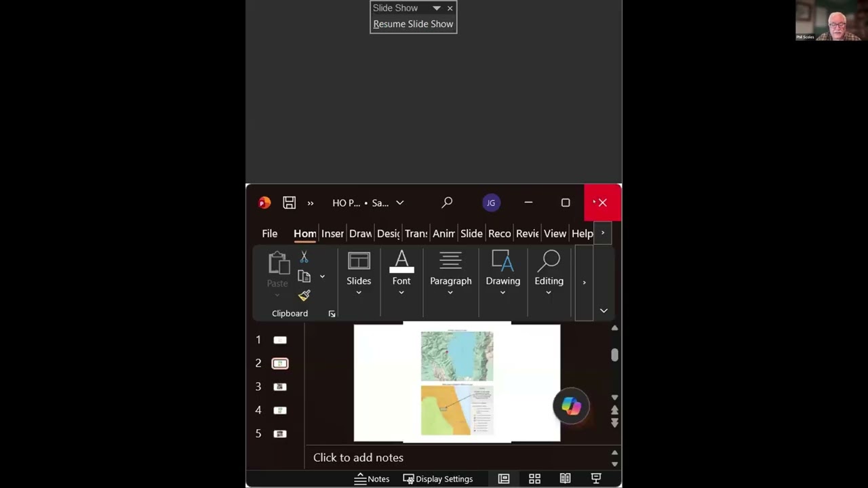Expand quick access toolbar overflow chevrons

tap(311, 203)
